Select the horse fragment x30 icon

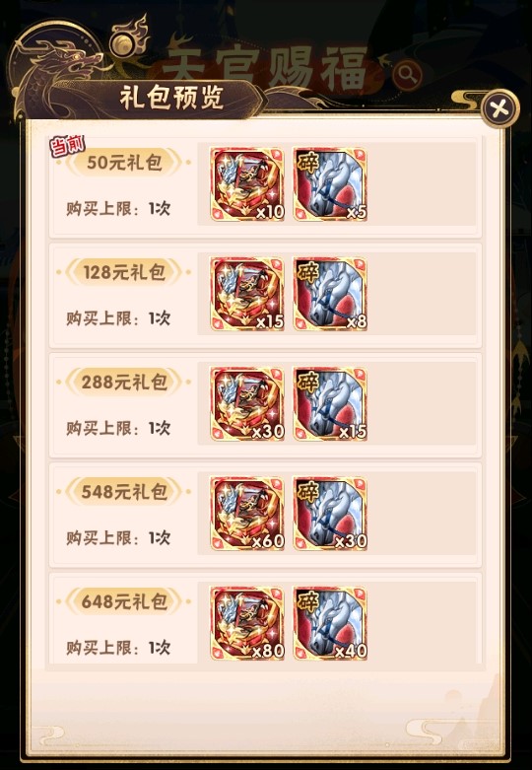(x=330, y=514)
